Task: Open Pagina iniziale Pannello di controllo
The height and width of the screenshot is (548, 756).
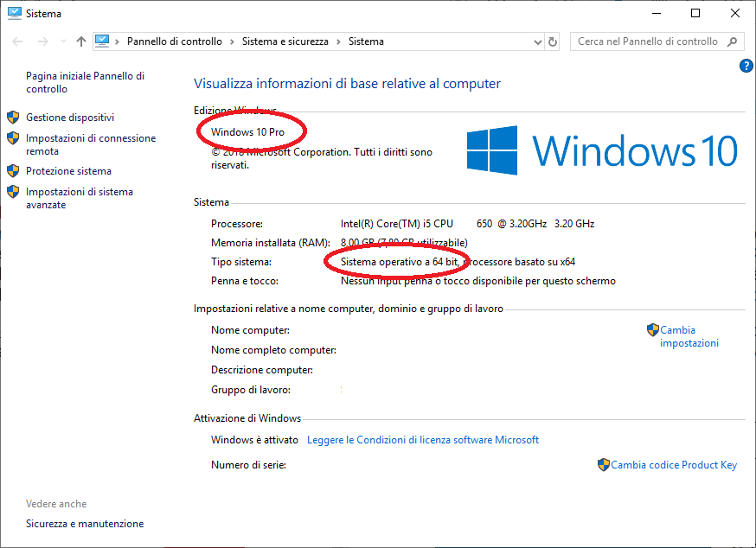Action: click(86, 82)
